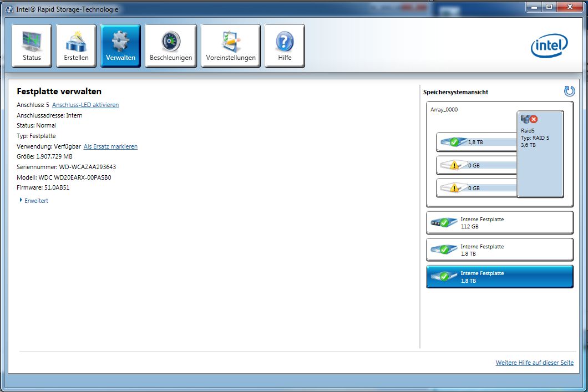Minimize the Intel Rapid Storage window
Viewport: 588px width, 392px height.
(534, 7)
